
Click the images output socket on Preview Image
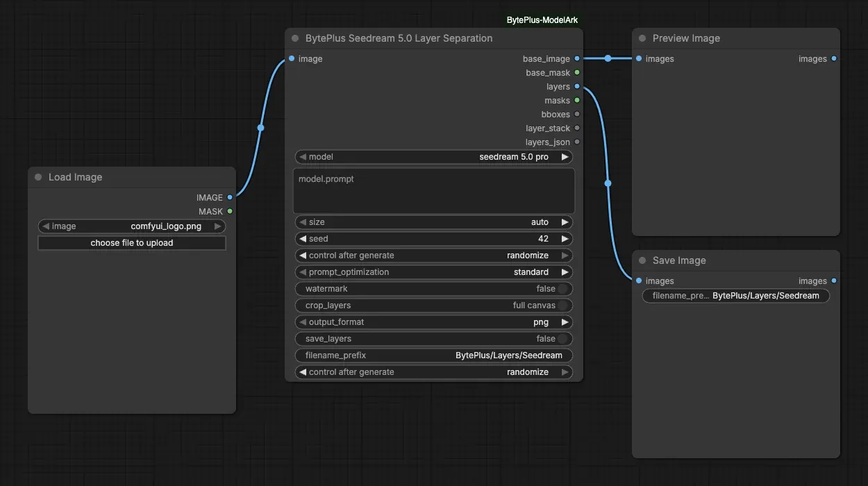pyautogui.click(x=834, y=59)
